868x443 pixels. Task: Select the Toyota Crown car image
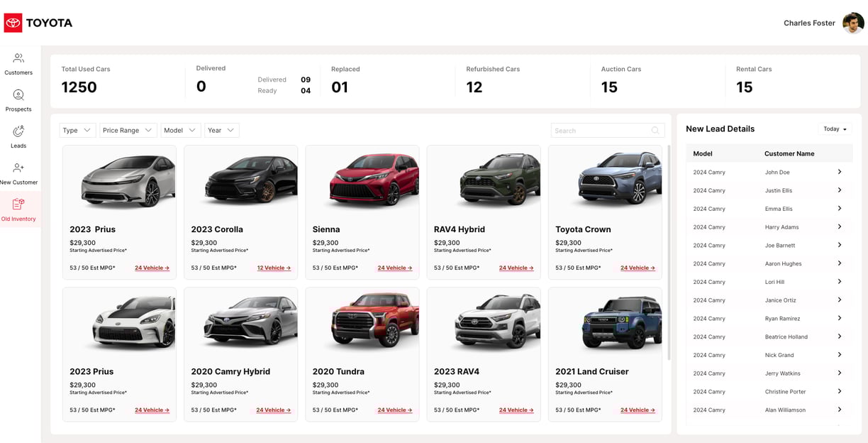[620, 180]
